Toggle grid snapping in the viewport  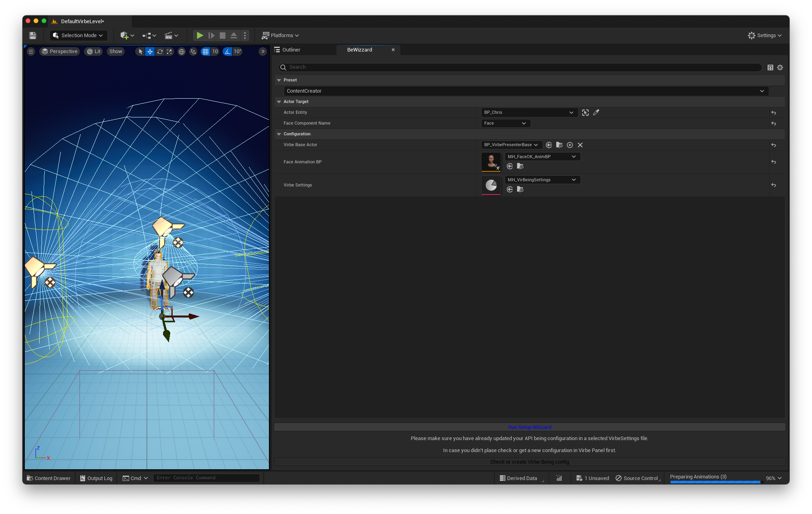205,52
